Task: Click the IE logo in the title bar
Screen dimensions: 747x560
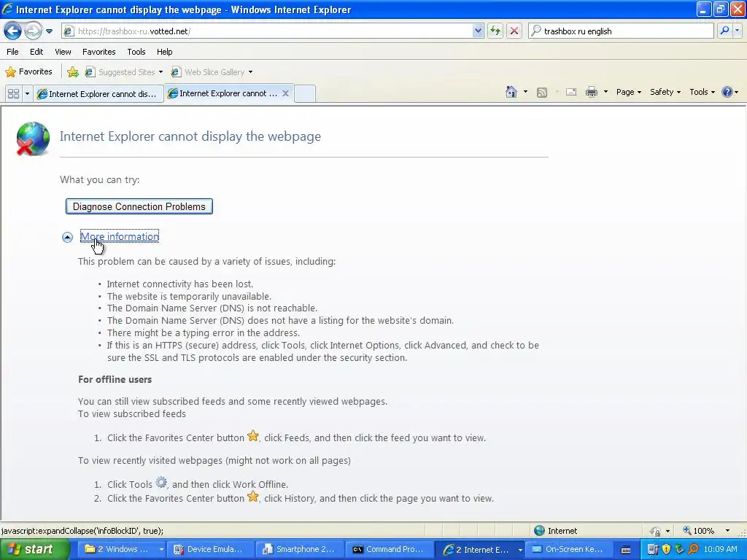Action: click(7, 9)
